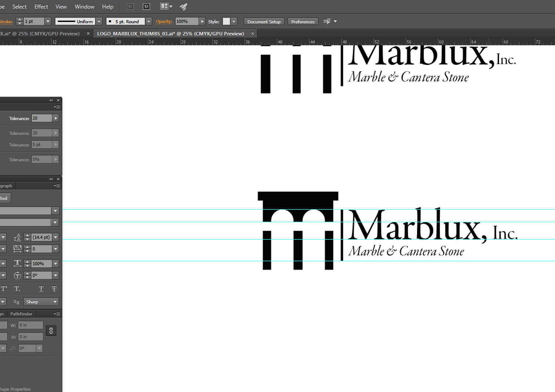Click the character rotation icon

pos(17,275)
